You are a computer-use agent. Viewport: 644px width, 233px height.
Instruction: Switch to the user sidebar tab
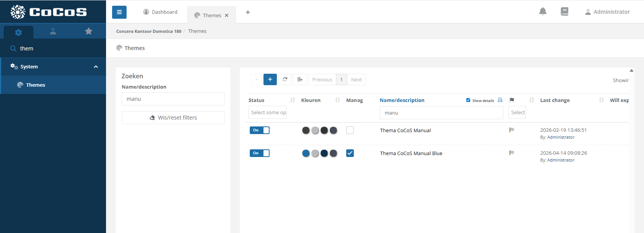pos(53,31)
